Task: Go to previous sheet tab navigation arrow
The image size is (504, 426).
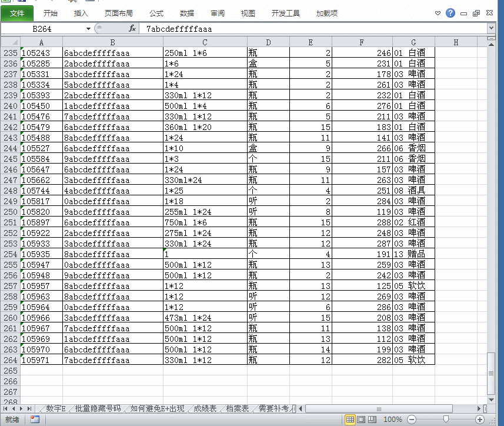Action: (14, 408)
